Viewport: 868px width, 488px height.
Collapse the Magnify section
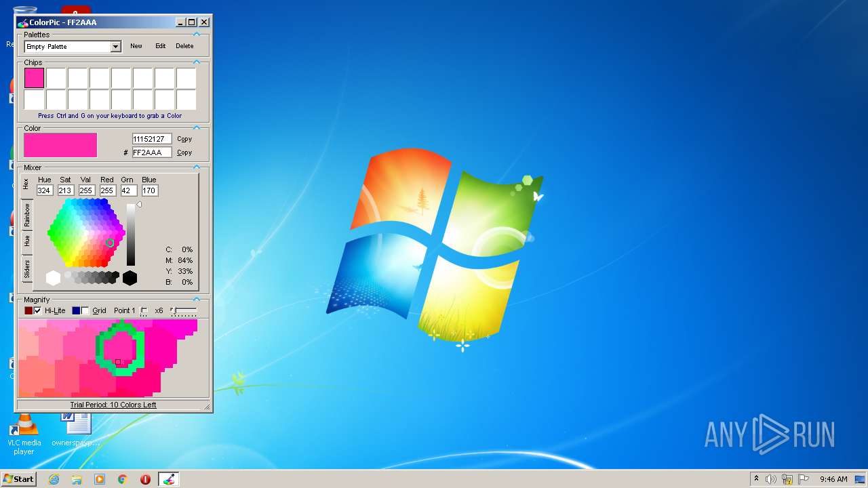point(197,299)
